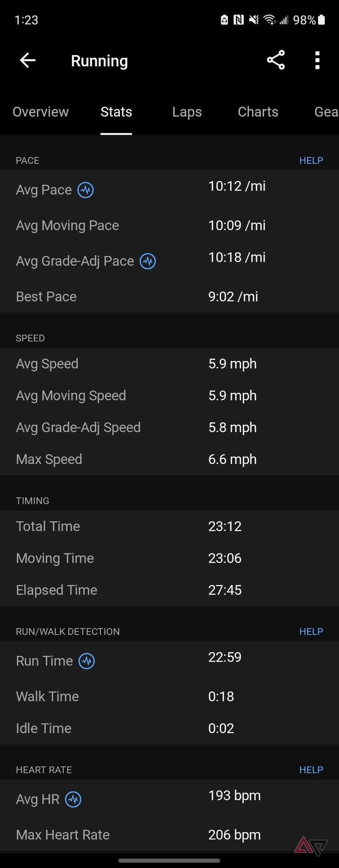This screenshot has width=339, height=868.
Task: Select the Stats tab
Action: pos(116,112)
